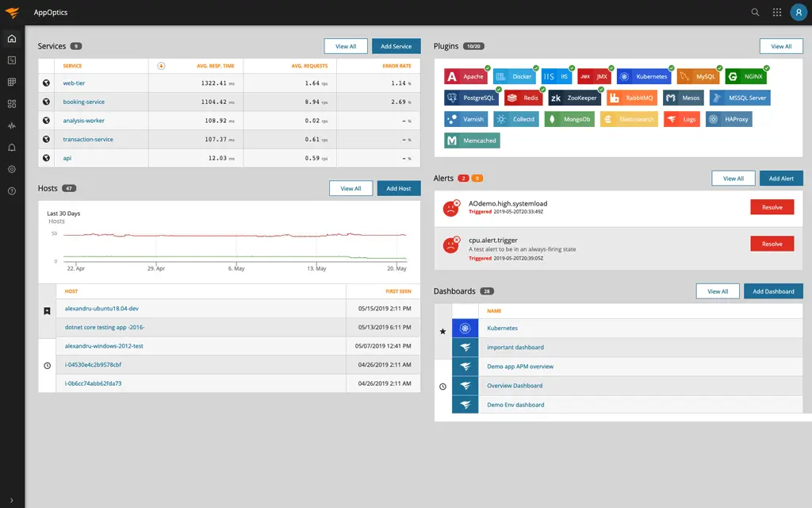Screen dimensions: 812x508
Task: Select the Docker plugin
Action: 518,76
